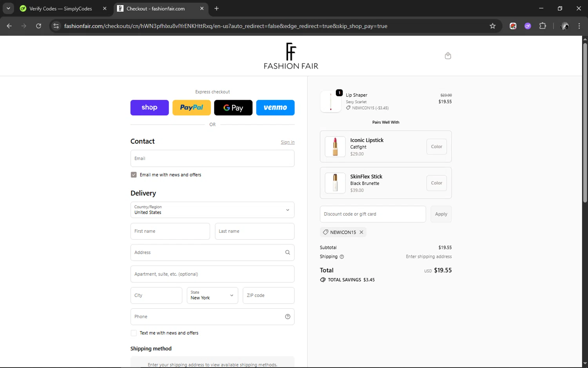Focus the Email input field
This screenshot has height=368, width=588.
(x=212, y=158)
